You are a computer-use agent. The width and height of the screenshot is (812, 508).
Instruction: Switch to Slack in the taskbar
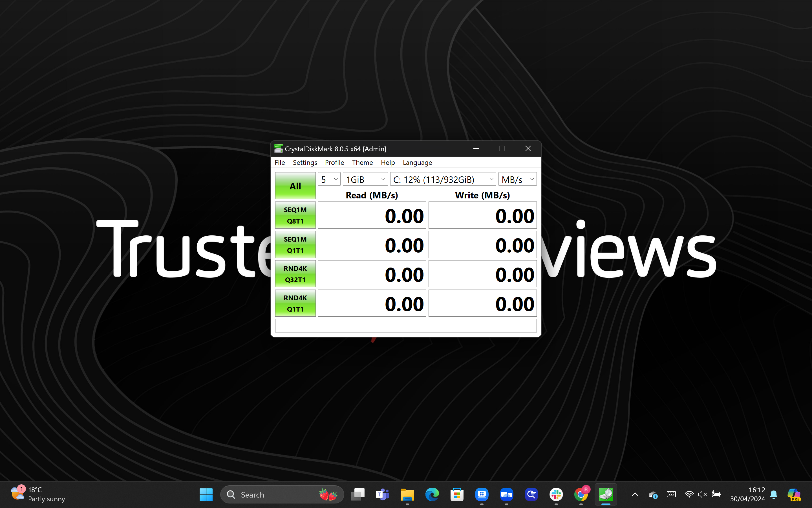point(556,494)
